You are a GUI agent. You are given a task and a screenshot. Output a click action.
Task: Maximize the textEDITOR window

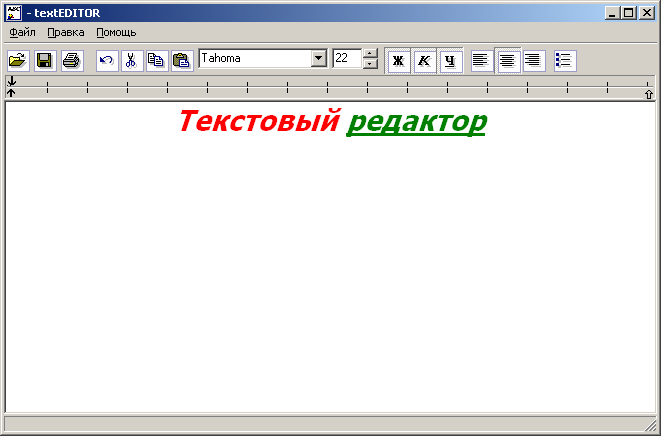pyautogui.click(x=628, y=13)
